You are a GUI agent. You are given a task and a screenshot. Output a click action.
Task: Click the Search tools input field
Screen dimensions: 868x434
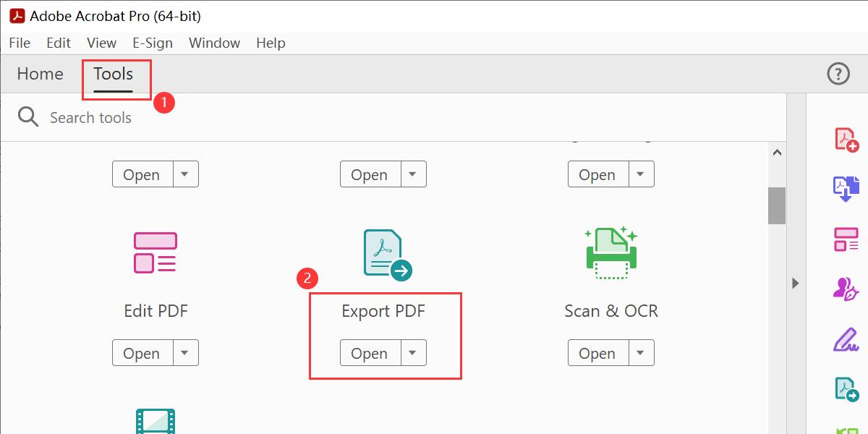pos(92,116)
